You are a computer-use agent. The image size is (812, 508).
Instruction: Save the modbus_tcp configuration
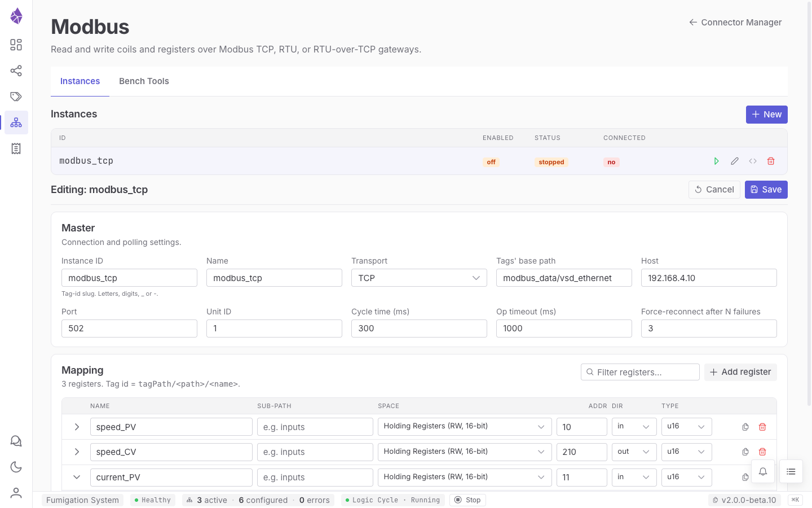click(x=766, y=190)
